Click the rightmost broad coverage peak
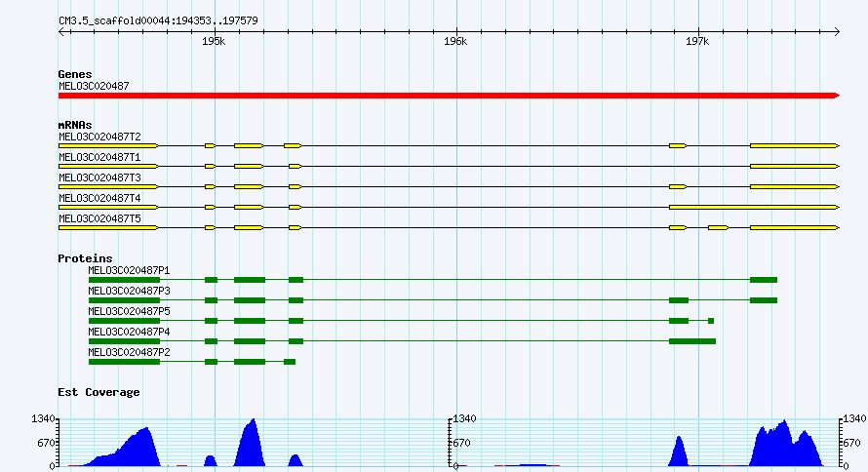The image size is (868, 472). [785, 446]
